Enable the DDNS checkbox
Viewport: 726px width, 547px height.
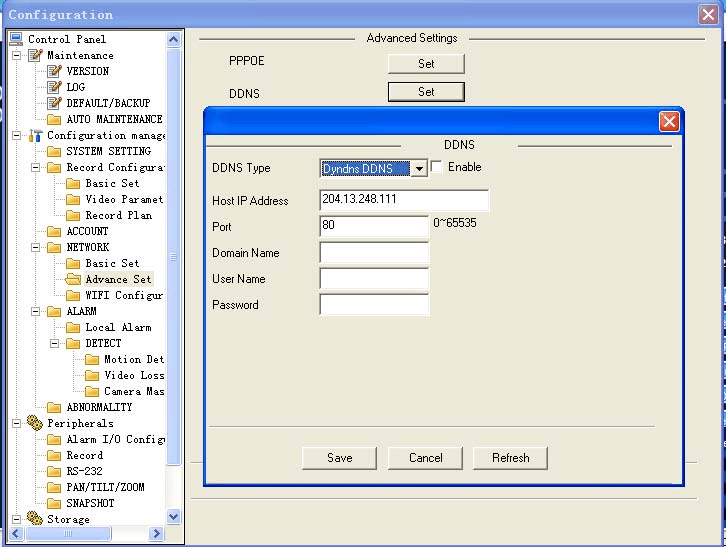(437, 168)
